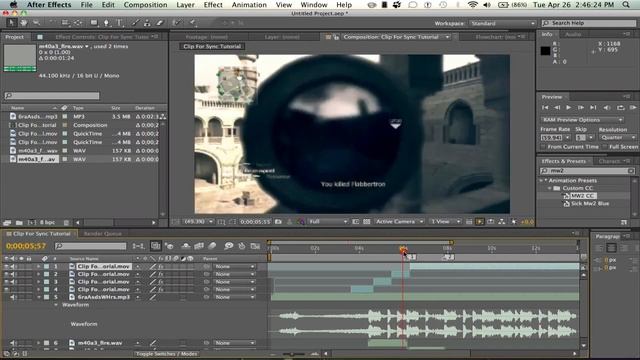Select the Type text tool
Viewport: 640px width, 360px height.
point(120,23)
